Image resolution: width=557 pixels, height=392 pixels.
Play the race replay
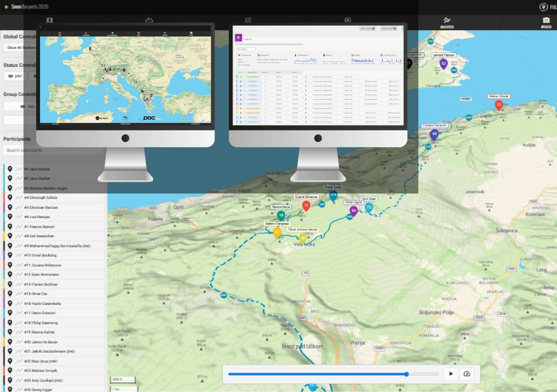pos(451,374)
